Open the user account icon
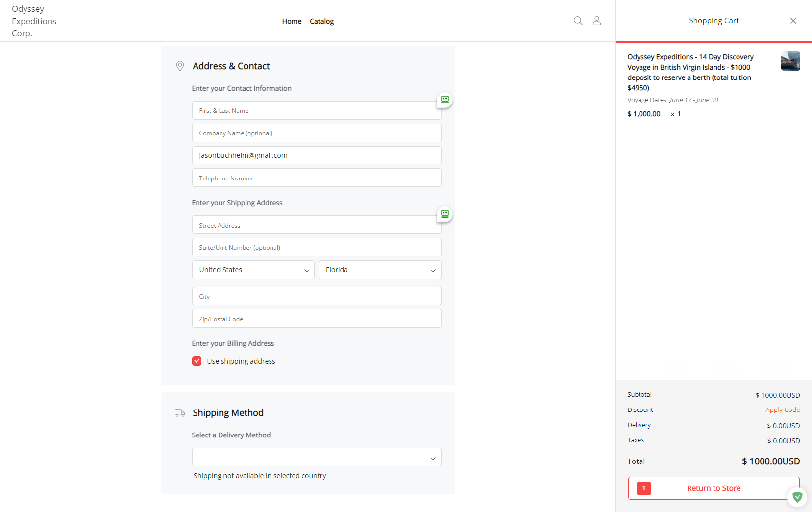This screenshot has height=512, width=812. click(x=597, y=21)
